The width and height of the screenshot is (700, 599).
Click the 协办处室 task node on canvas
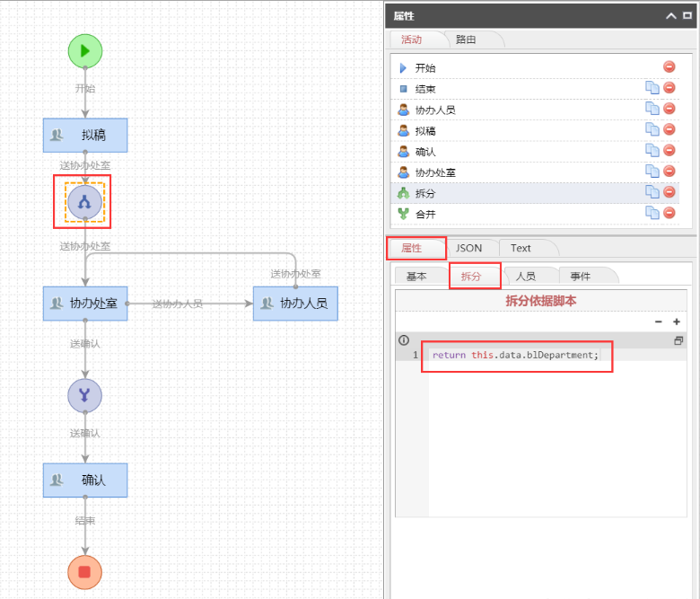[x=85, y=304]
